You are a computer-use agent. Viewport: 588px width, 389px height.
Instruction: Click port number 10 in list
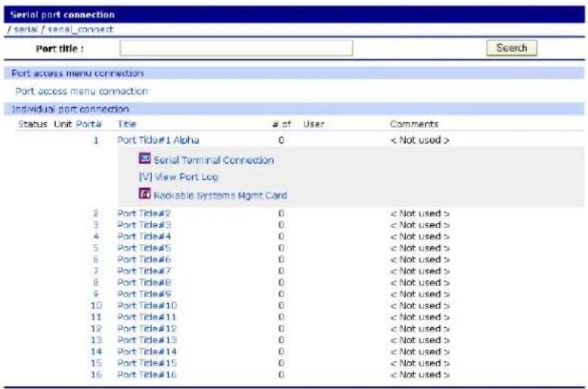96,305
